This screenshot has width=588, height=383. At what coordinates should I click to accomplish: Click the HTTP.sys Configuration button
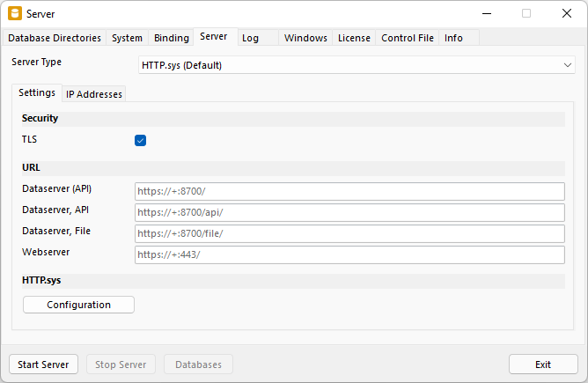point(78,305)
